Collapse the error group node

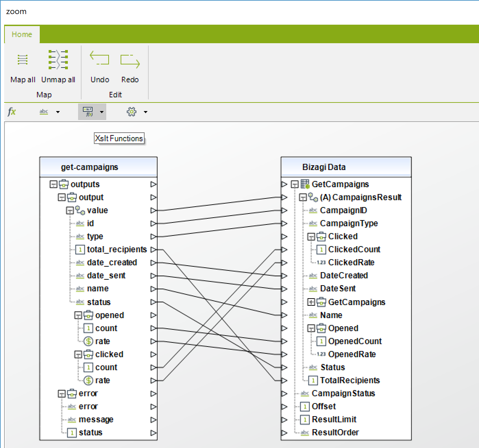point(61,393)
